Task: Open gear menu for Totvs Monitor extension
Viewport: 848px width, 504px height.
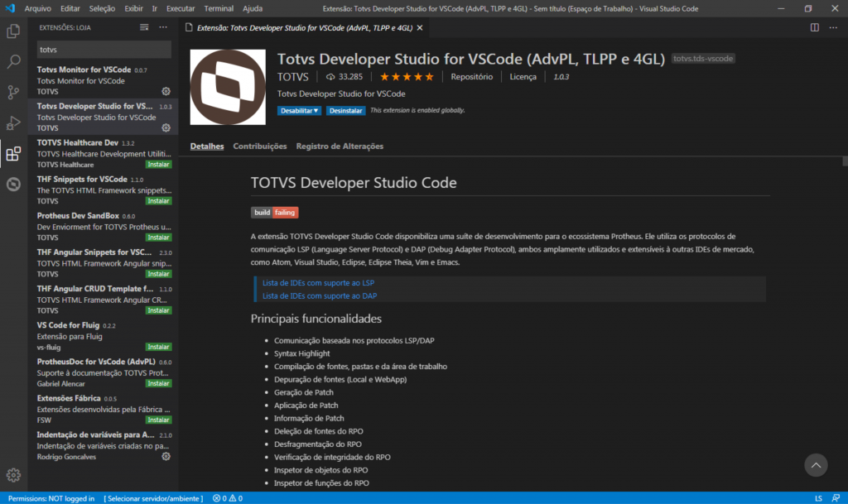Action: point(166,91)
